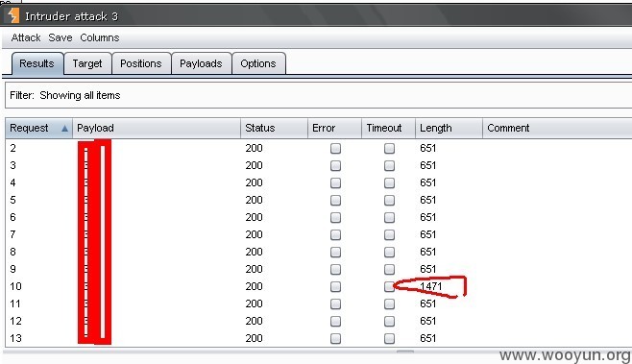Toggle Error checkbox for request 9
The height and width of the screenshot is (364, 632).
(x=335, y=270)
